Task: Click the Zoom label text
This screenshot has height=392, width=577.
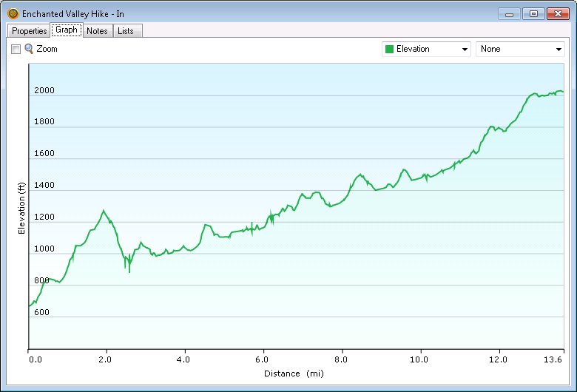Action: pos(47,49)
